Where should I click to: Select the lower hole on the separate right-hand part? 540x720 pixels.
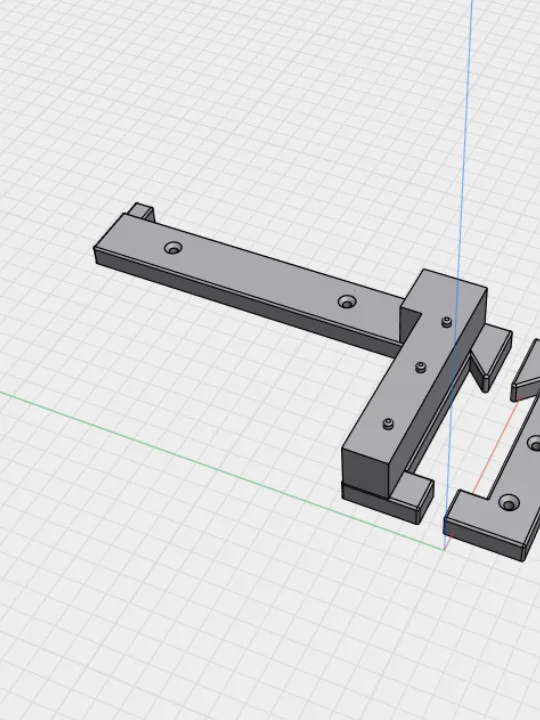(509, 503)
